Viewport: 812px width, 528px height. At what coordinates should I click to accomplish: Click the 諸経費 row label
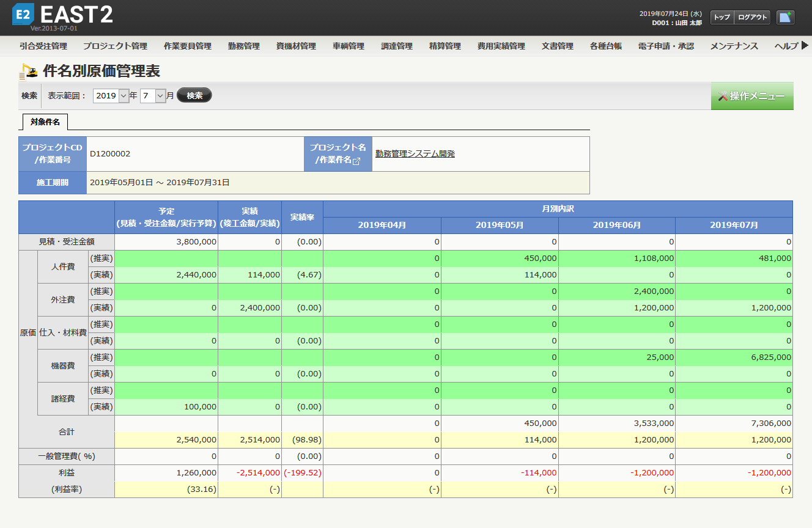(63, 398)
